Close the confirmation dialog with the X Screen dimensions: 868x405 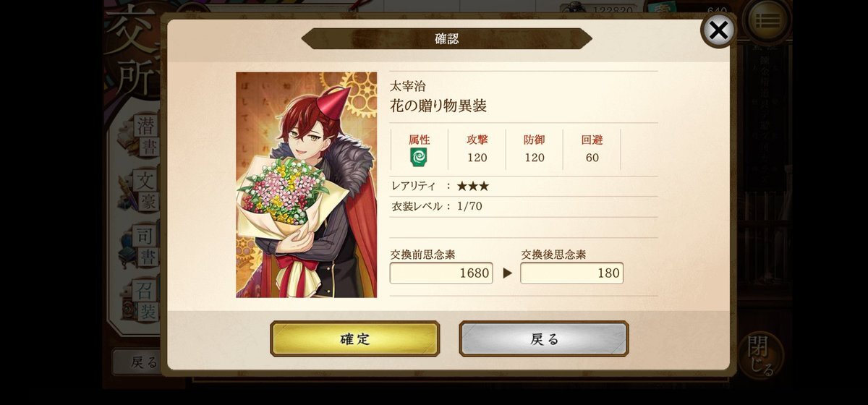click(718, 30)
